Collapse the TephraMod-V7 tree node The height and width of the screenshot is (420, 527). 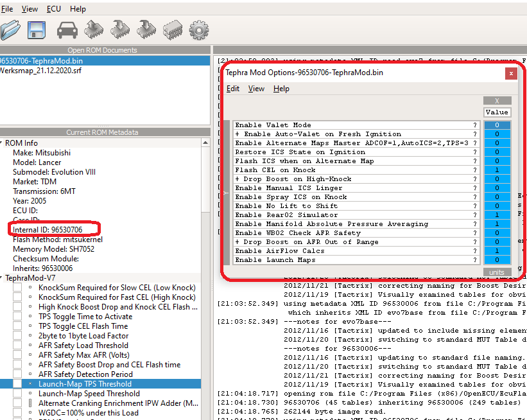point(2,278)
